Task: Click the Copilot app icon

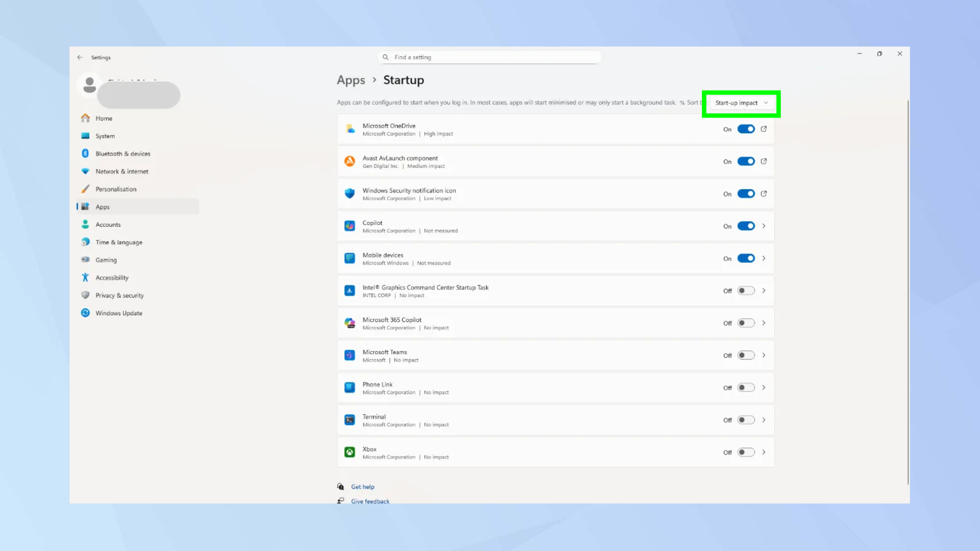Action: click(x=349, y=226)
